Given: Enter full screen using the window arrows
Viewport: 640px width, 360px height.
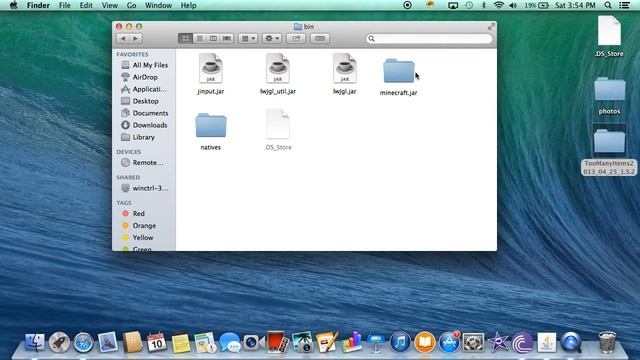Looking at the screenshot, I should coord(491,27).
